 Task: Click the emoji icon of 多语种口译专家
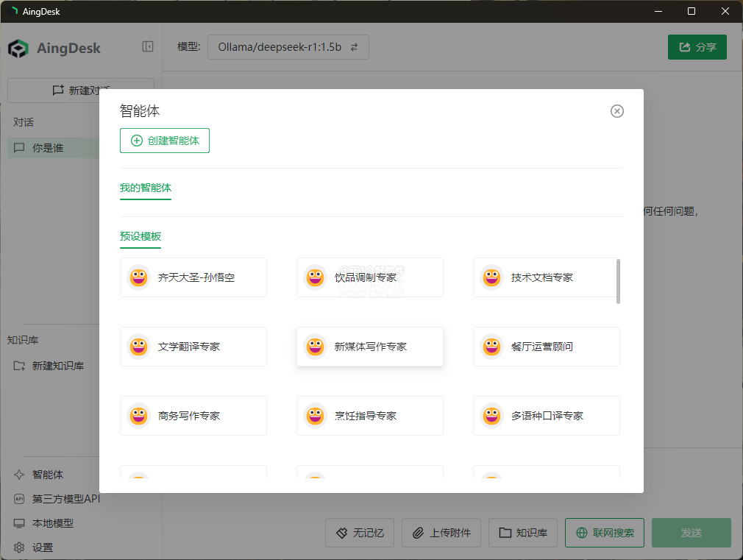click(x=491, y=416)
